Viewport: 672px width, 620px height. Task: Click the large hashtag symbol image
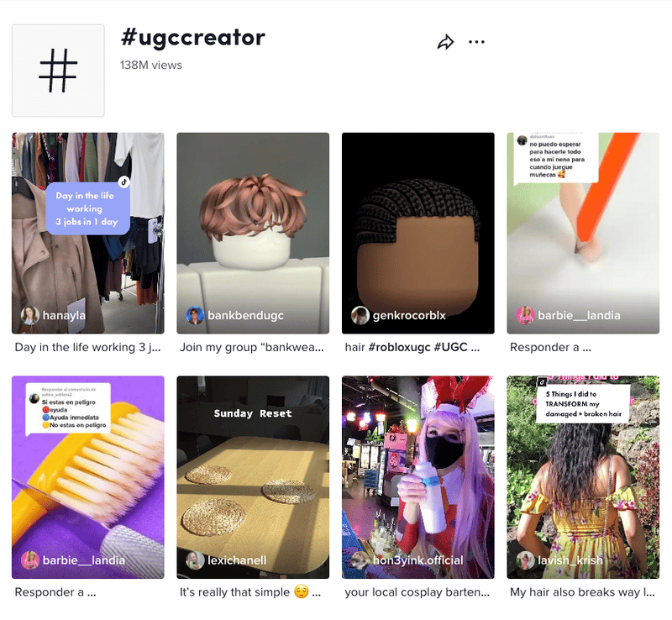58,71
